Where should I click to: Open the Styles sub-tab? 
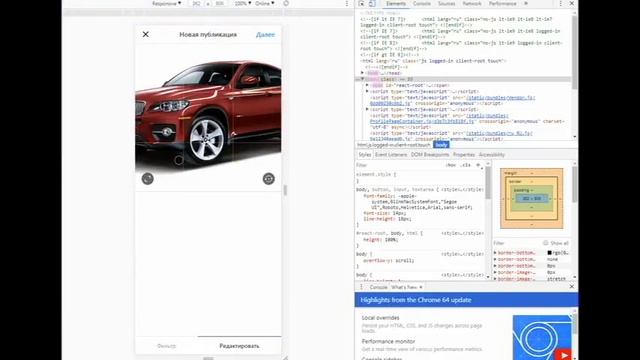[x=365, y=155]
